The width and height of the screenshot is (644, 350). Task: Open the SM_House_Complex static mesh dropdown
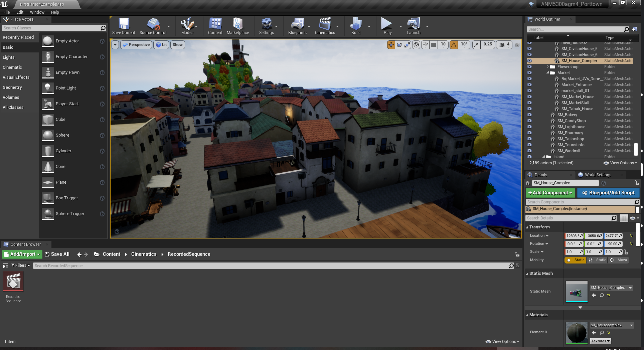click(x=611, y=288)
